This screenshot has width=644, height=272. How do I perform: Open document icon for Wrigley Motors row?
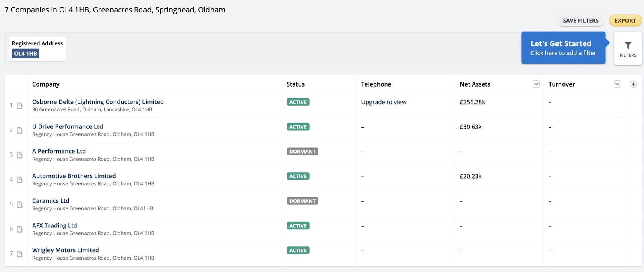[x=19, y=254]
